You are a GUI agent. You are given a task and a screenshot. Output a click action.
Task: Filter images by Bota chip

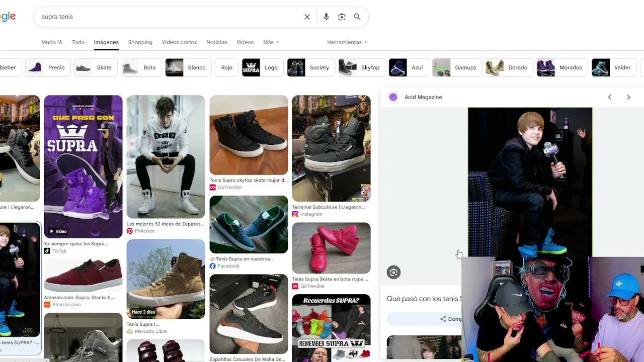141,67
